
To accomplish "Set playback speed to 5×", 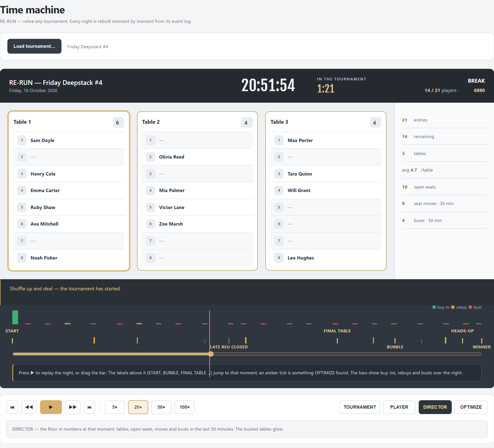I will tap(115, 407).
